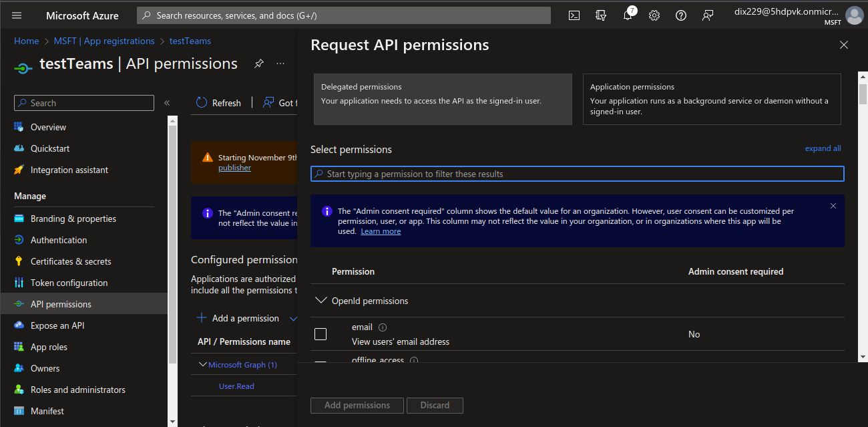The height and width of the screenshot is (427, 868).
Task: Collapse the Microsoft Graph (1) row
Action: click(203, 365)
